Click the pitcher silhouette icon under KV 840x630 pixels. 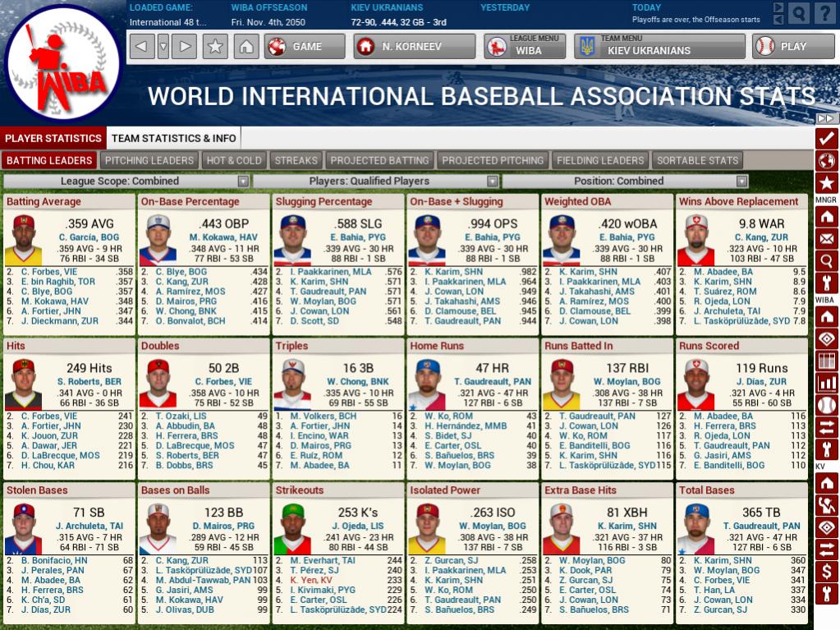coord(827,504)
